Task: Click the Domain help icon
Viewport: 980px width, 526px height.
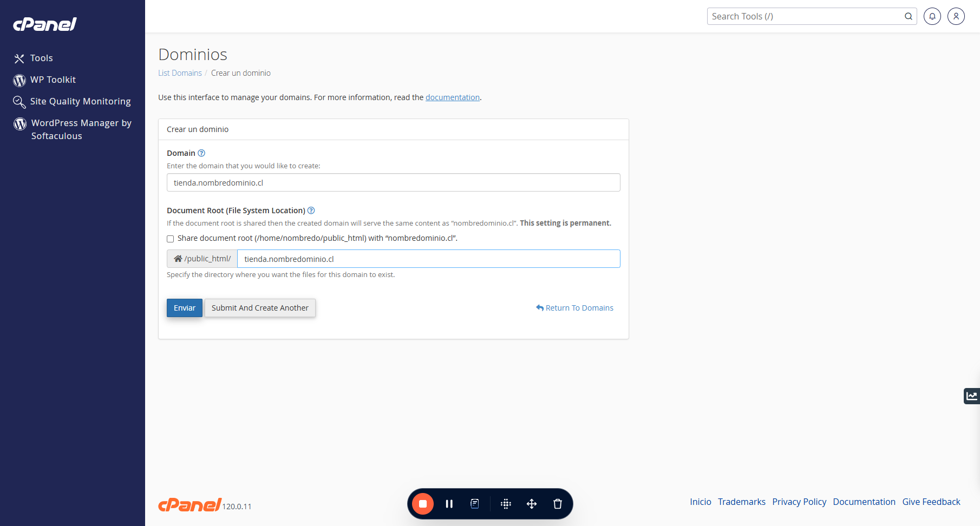Action: (201, 153)
